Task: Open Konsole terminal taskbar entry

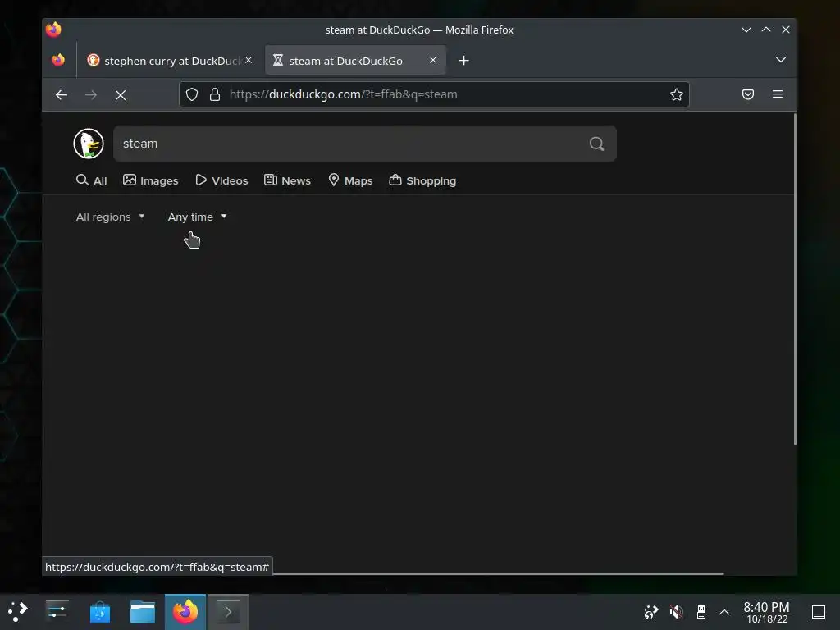Action: [x=228, y=612]
